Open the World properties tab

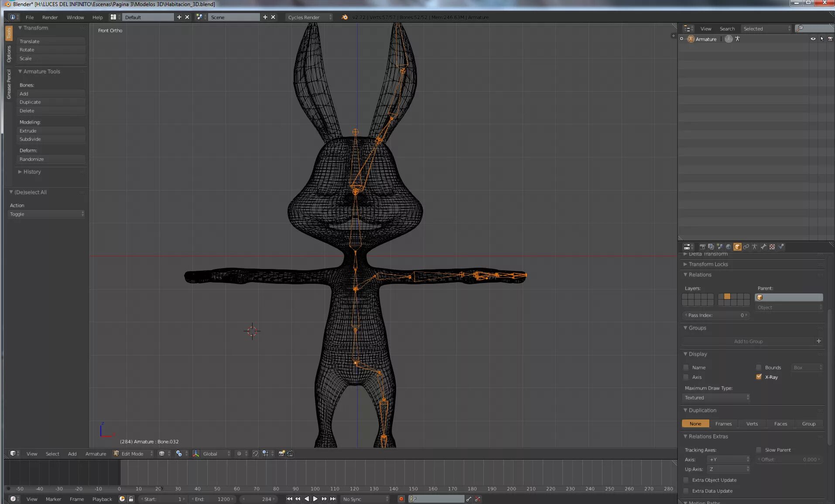[729, 247]
